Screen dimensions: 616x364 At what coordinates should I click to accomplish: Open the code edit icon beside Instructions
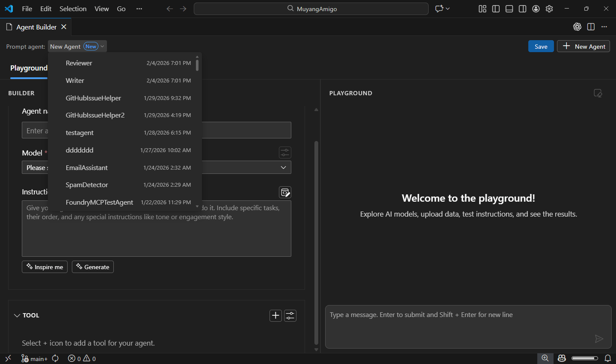(x=285, y=192)
